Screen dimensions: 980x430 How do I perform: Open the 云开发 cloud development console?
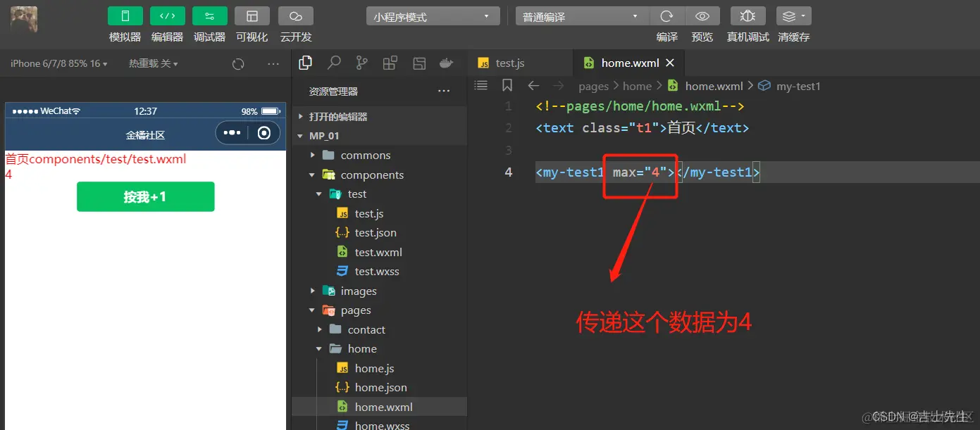click(x=295, y=15)
